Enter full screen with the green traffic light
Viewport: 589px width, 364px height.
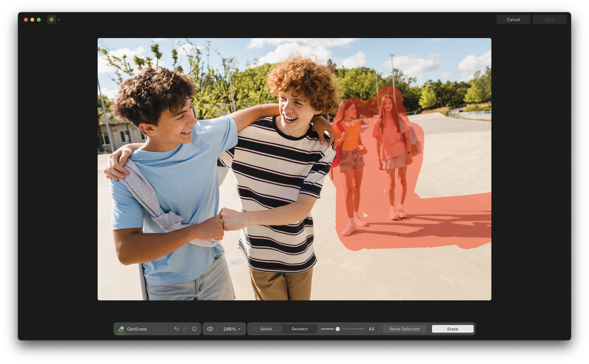(x=39, y=20)
